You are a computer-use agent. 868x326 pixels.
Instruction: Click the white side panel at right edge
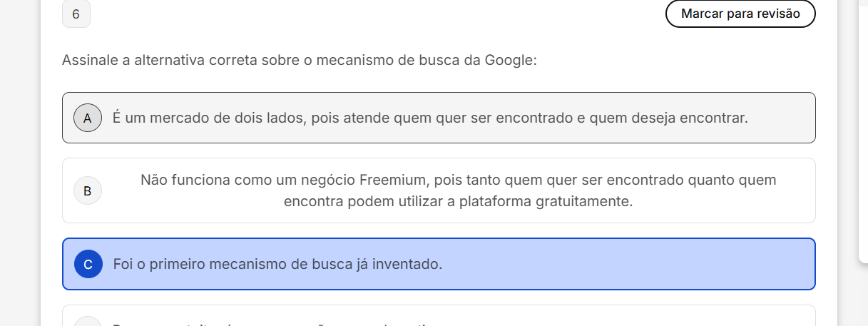pyautogui.click(x=863, y=128)
